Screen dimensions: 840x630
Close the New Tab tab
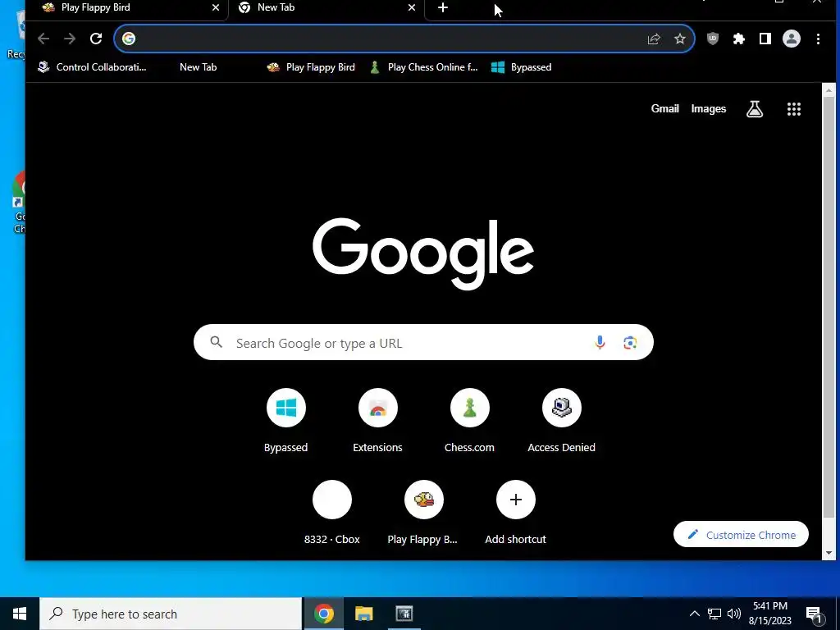click(412, 7)
